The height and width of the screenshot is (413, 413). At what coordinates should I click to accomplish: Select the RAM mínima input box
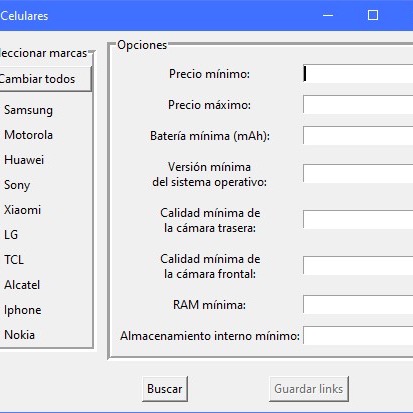358,304
